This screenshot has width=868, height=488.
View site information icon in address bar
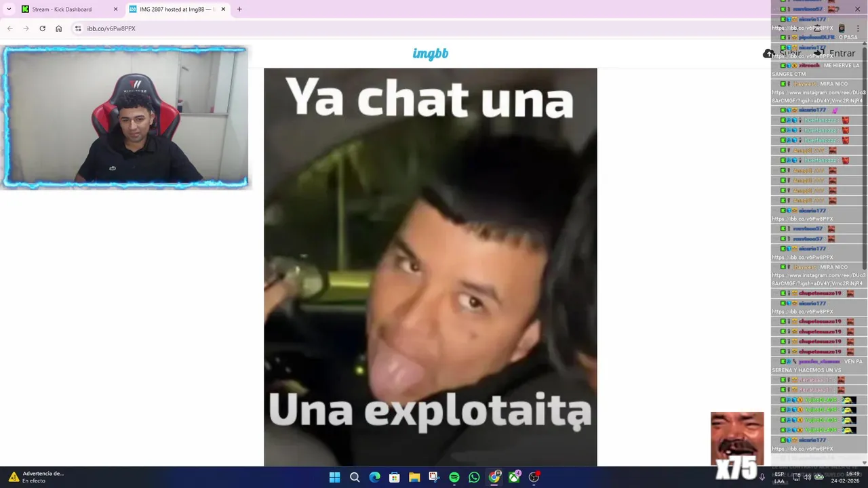pos(78,28)
